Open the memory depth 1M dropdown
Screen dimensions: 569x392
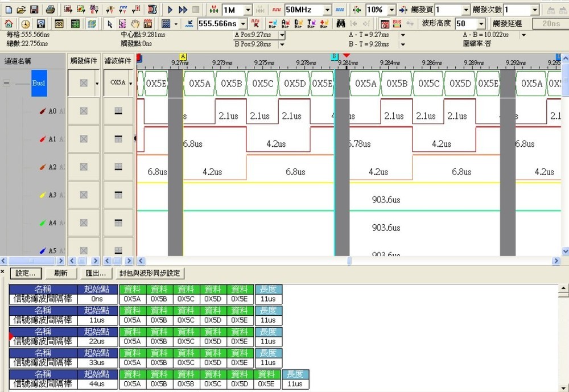248,10
